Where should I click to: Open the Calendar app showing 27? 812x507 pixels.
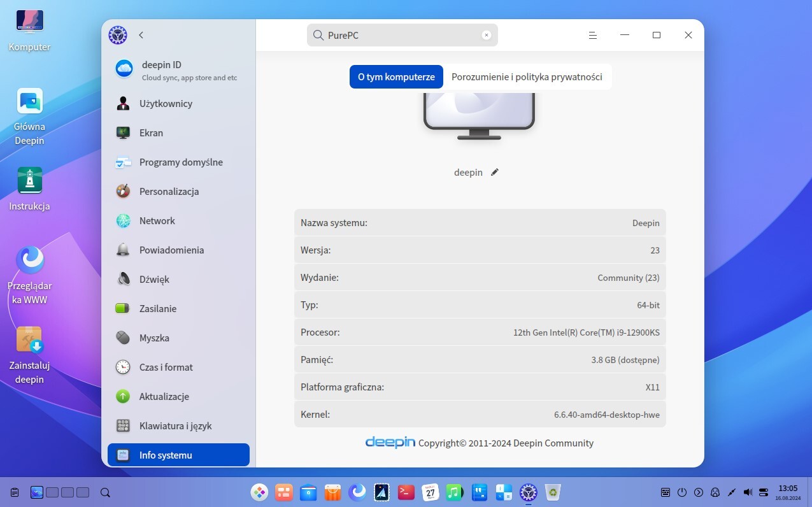pos(430,492)
